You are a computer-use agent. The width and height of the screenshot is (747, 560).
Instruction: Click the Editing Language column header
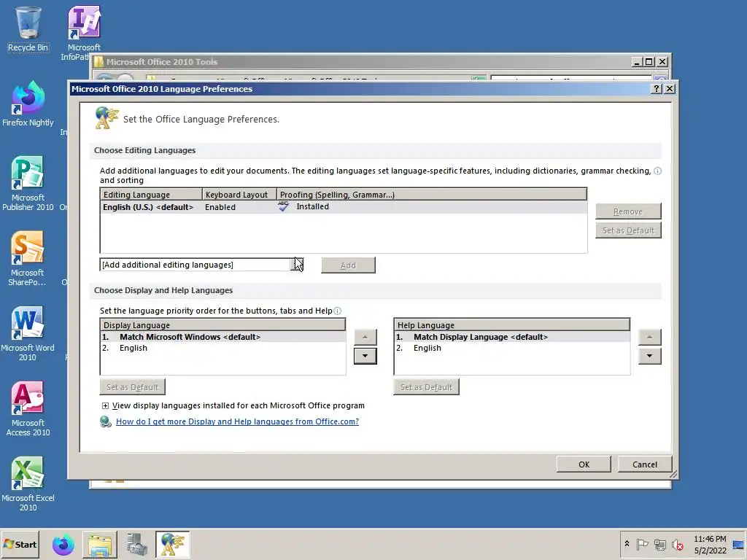tap(151, 194)
